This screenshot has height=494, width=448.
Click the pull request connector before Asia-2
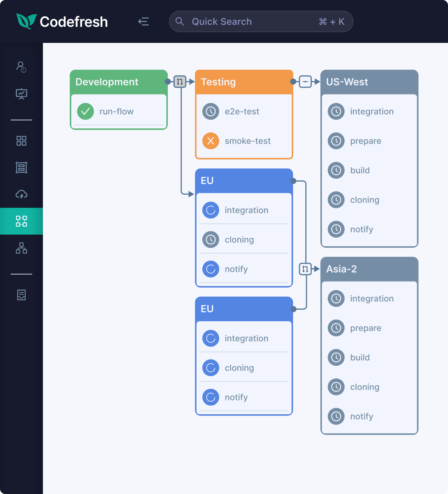(305, 269)
